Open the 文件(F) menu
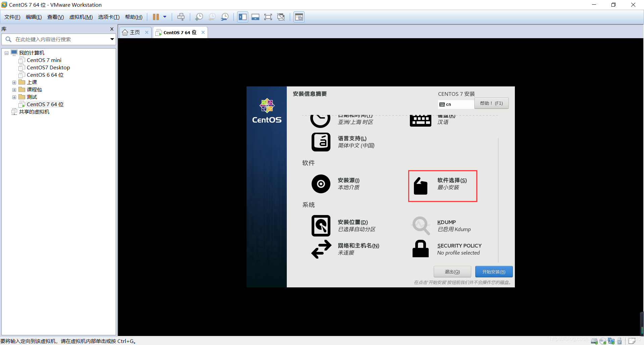The image size is (644, 345). [12, 17]
